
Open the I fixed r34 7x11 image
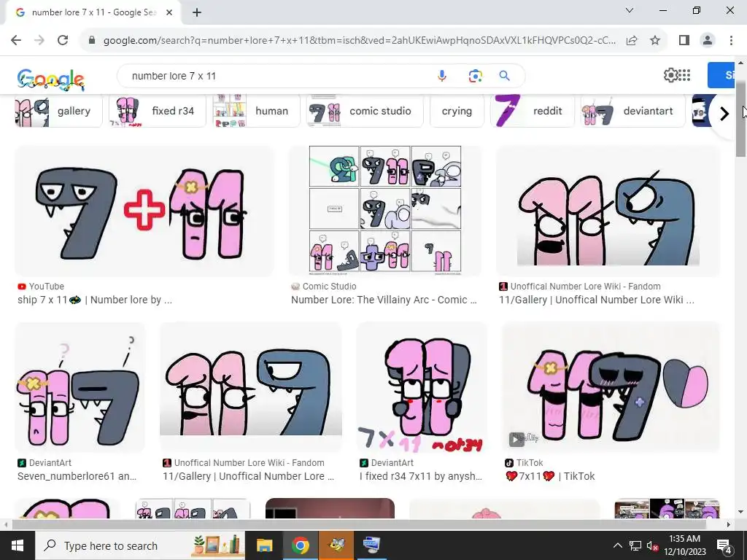point(422,388)
